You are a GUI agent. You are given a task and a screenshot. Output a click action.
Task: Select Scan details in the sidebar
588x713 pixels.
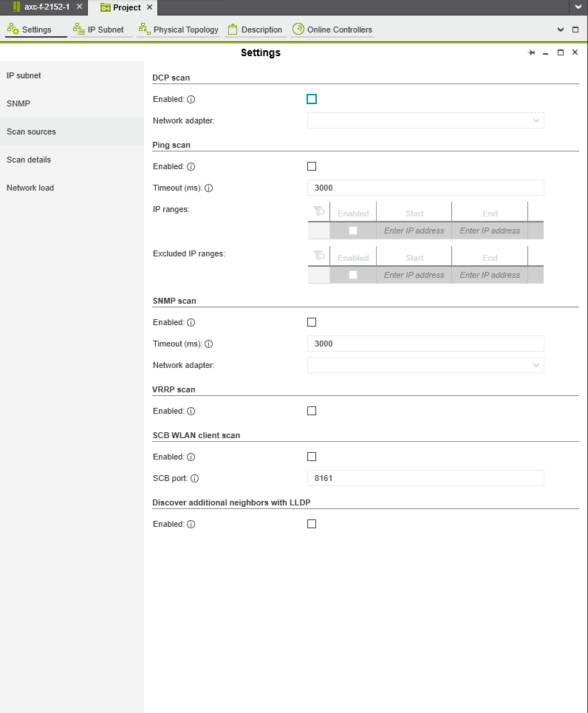(x=29, y=160)
